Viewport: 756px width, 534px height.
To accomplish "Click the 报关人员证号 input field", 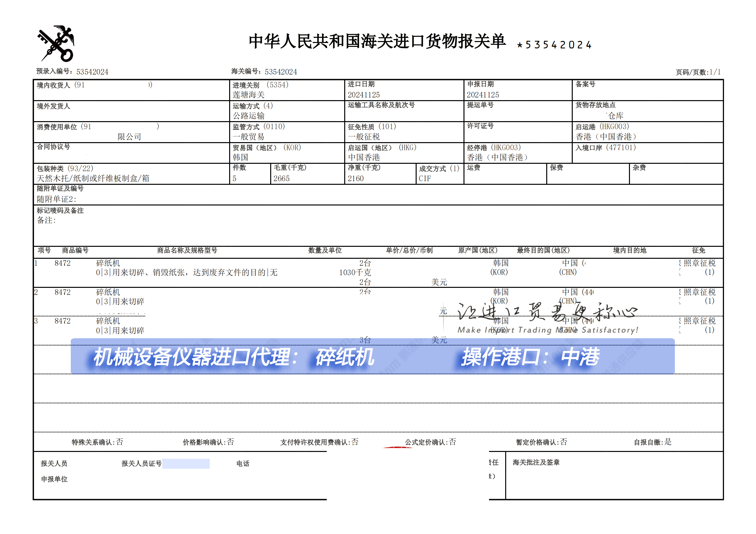I will (186, 463).
